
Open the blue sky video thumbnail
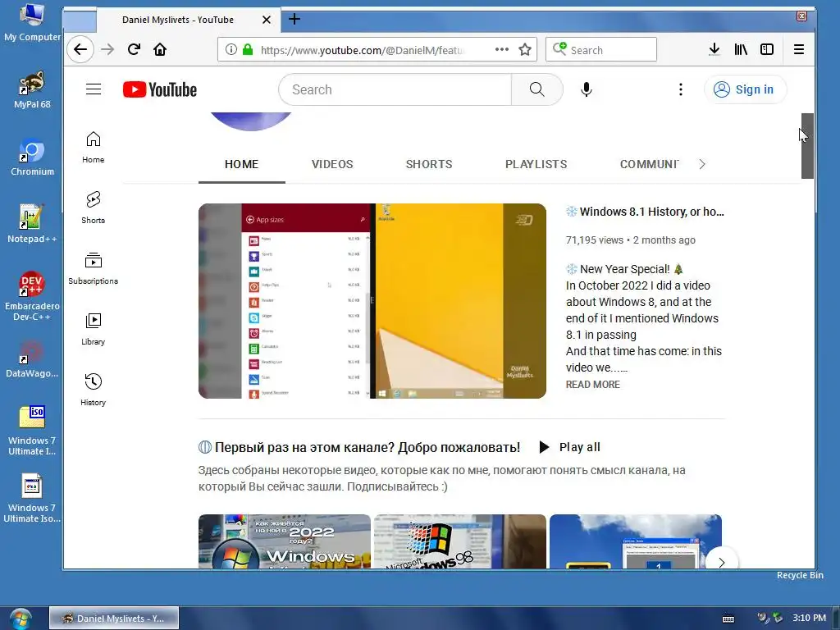(x=636, y=541)
